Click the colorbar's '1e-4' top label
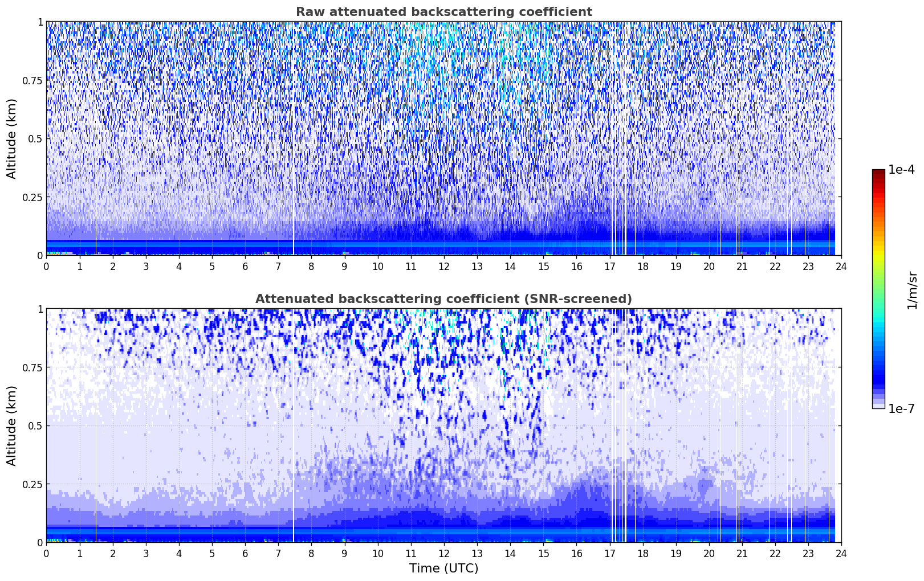The width and height of the screenshot is (924, 581). [901, 170]
